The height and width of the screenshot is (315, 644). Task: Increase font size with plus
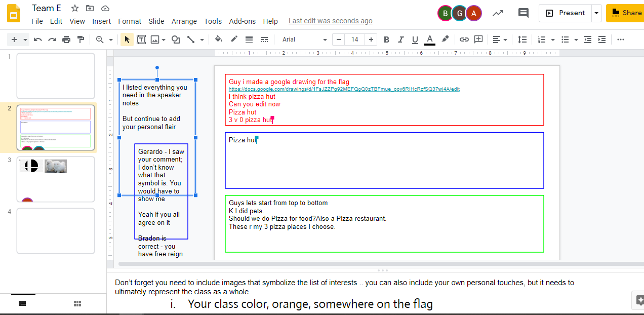point(371,40)
